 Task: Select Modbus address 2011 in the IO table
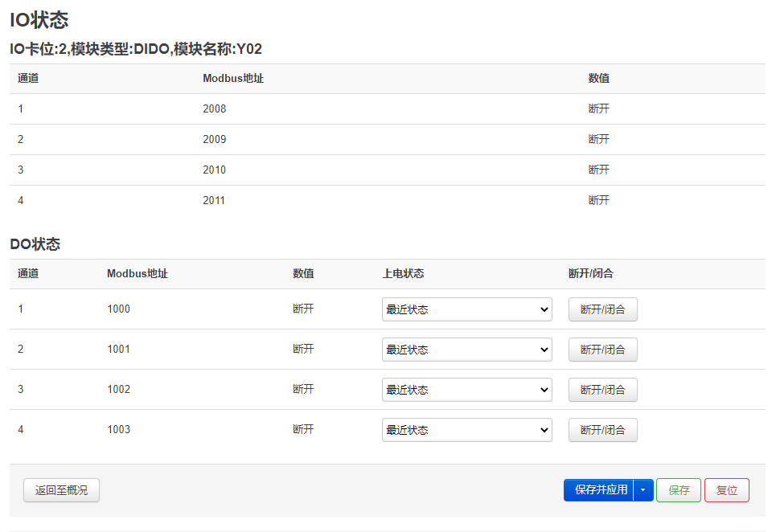[x=214, y=200]
